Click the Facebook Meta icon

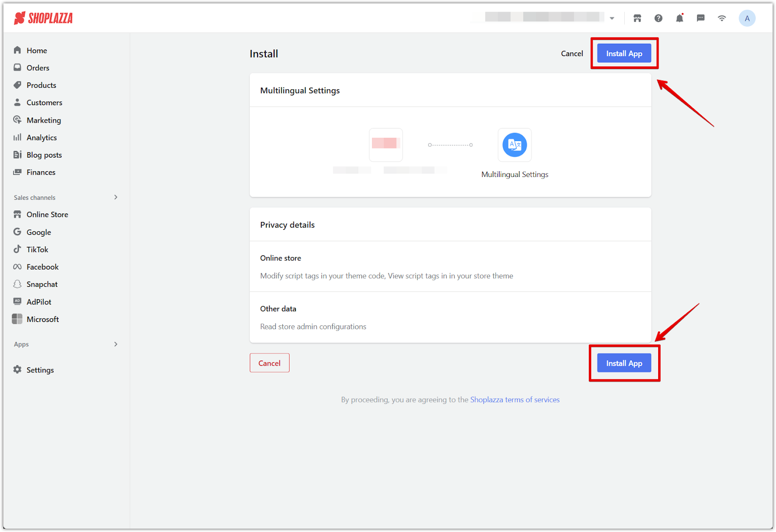point(17,267)
